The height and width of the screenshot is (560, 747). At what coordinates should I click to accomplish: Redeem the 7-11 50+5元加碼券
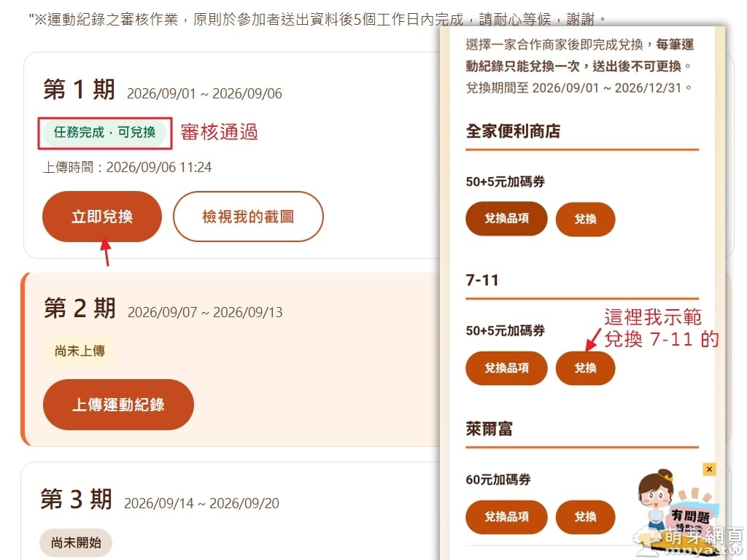tap(586, 368)
